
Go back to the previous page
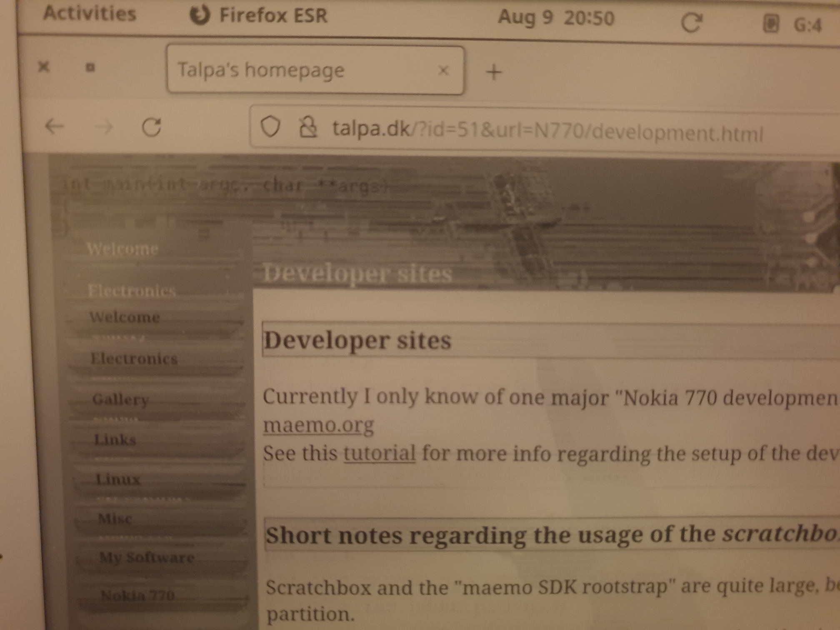(55, 125)
